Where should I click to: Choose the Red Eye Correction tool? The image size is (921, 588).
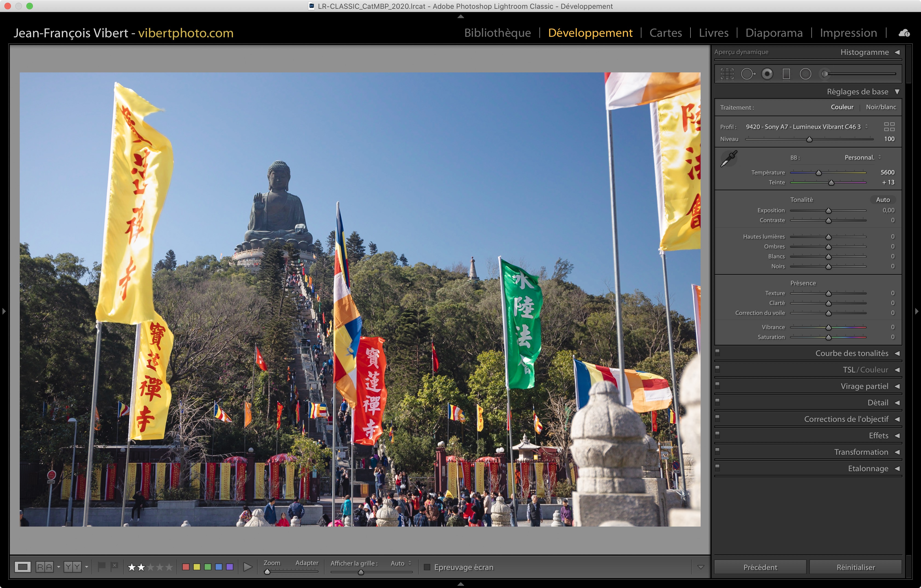767,74
